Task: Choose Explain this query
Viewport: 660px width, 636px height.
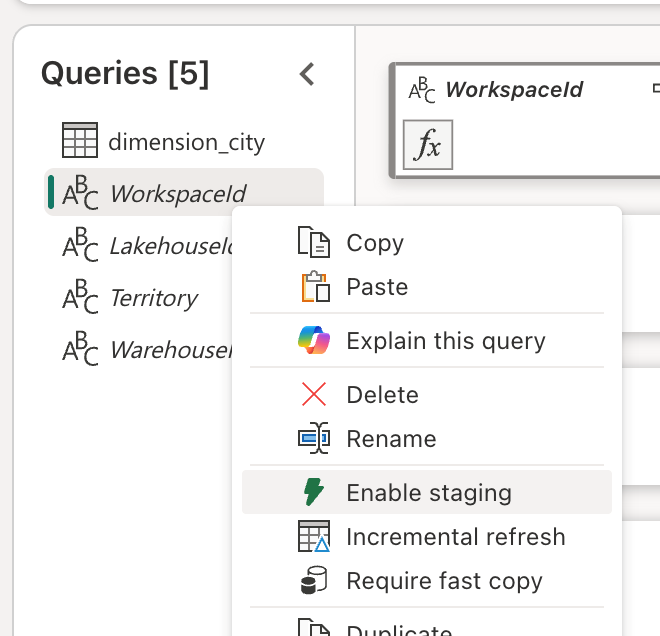Action: pyautogui.click(x=427, y=340)
